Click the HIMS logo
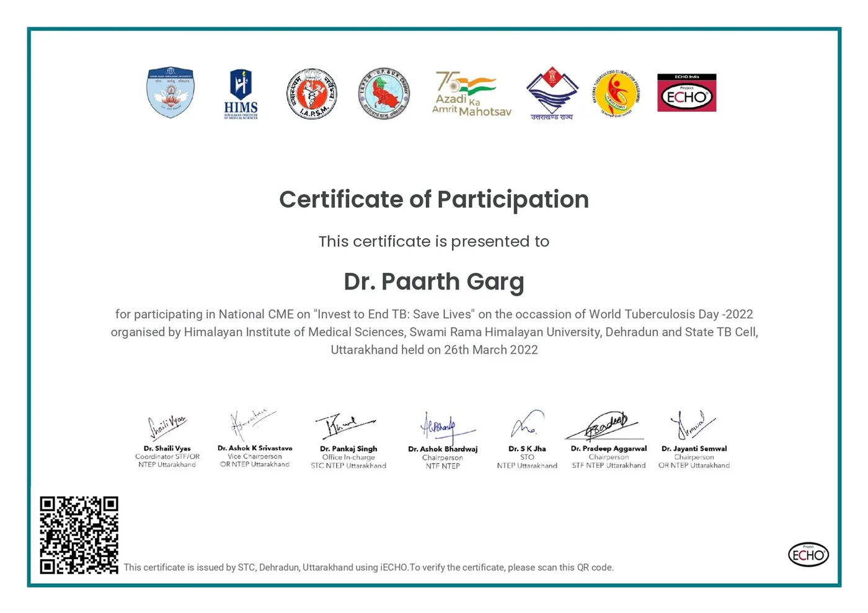Image resolution: width=868 pixels, height=613 pixels. [x=241, y=94]
